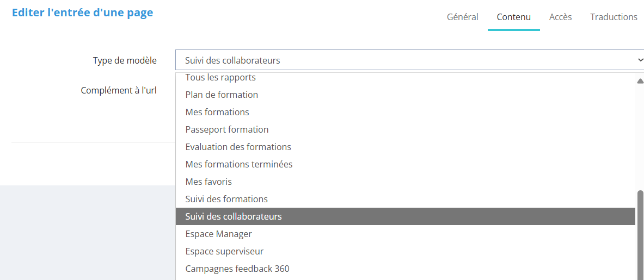Select 'Espace superviseur' option

point(224,251)
